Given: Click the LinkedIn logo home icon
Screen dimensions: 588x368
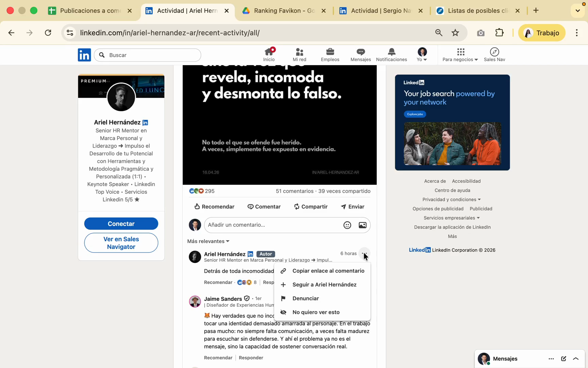Looking at the screenshot, I should click(84, 55).
